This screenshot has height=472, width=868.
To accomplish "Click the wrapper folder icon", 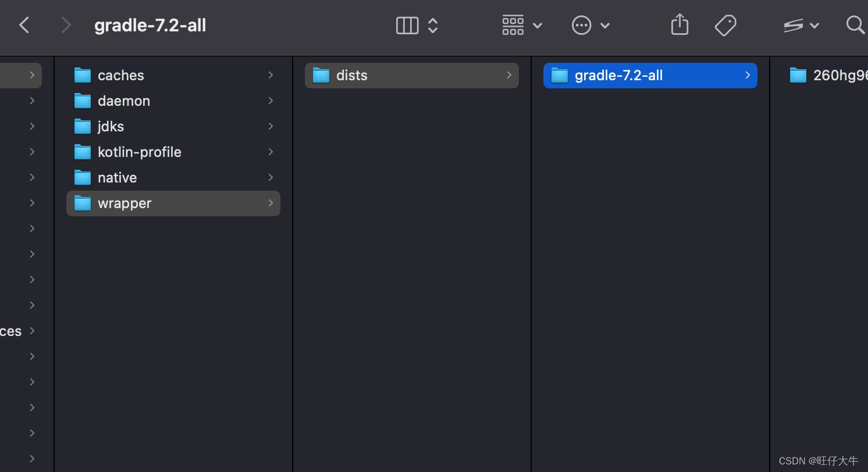I will coord(83,203).
